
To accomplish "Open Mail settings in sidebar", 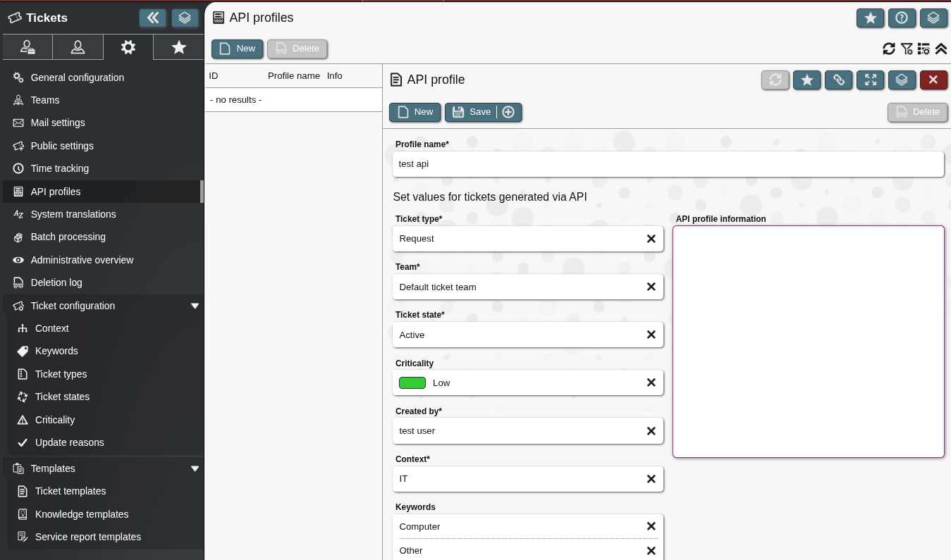I will [58, 123].
